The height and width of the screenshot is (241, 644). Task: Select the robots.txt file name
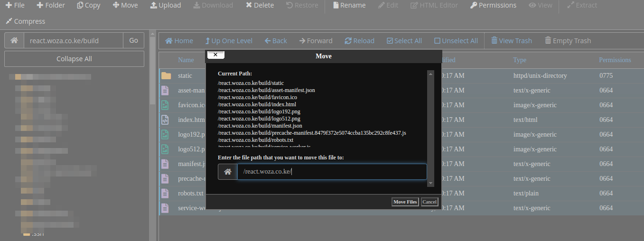191,193
